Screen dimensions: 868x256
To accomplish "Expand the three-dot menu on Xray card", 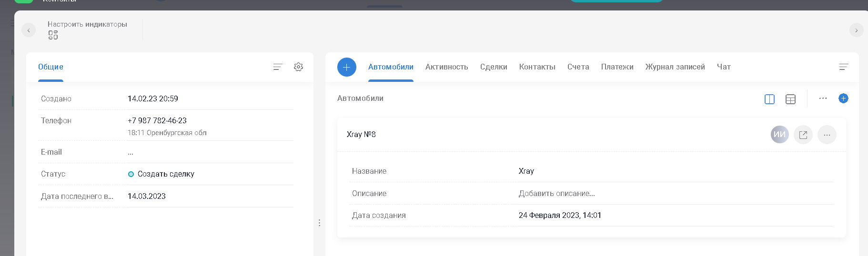I will pos(827,135).
